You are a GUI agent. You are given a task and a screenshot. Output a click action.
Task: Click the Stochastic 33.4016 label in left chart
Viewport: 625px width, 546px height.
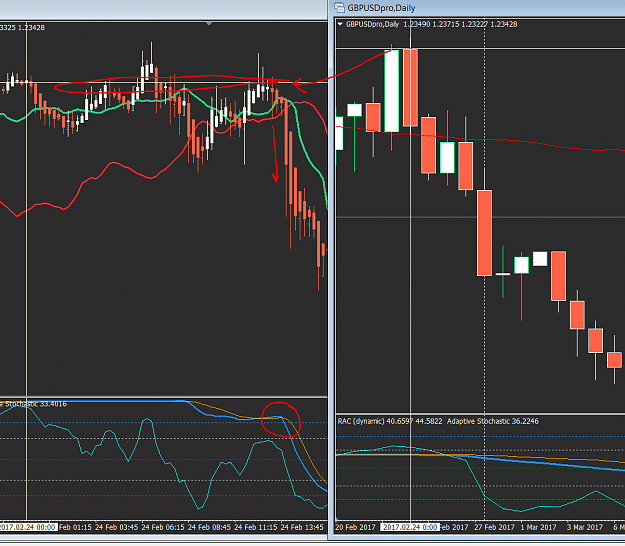35,404
